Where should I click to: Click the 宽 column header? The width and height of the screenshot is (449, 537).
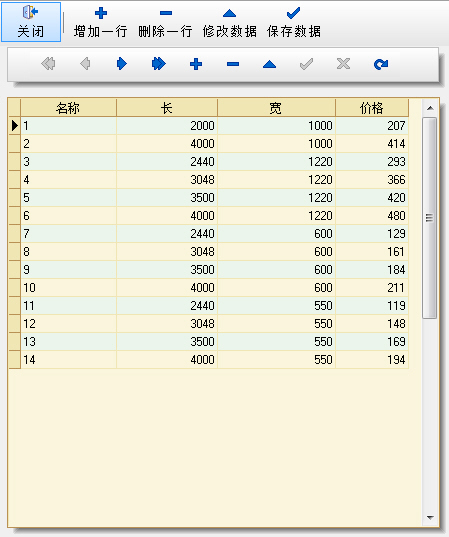pyautogui.click(x=276, y=108)
